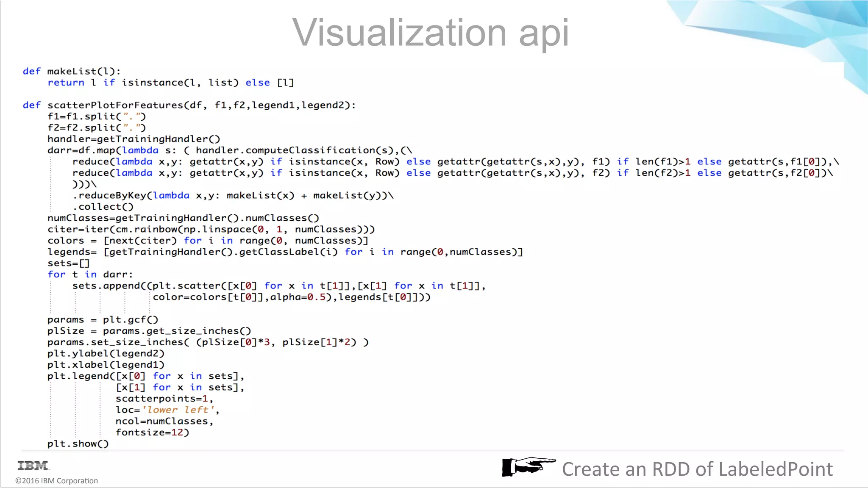Viewport: 868px width, 488px height.
Task: Click the 'color=colors[t[0]],alpha=0.5' line
Action: [292, 297]
